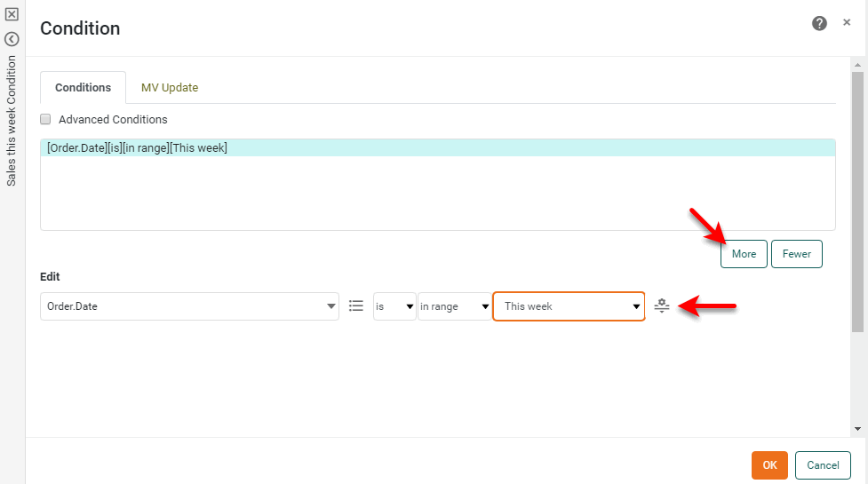The width and height of the screenshot is (868, 484).
Task: Expand the "This week" date range dropdown
Action: [x=569, y=305]
